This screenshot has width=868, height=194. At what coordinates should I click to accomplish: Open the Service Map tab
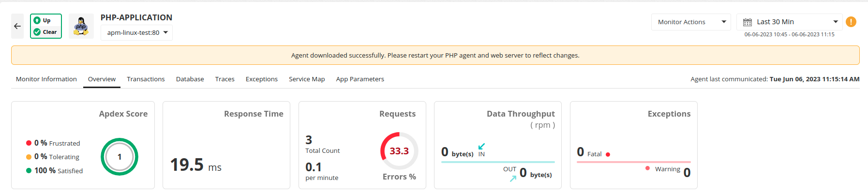(x=307, y=79)
